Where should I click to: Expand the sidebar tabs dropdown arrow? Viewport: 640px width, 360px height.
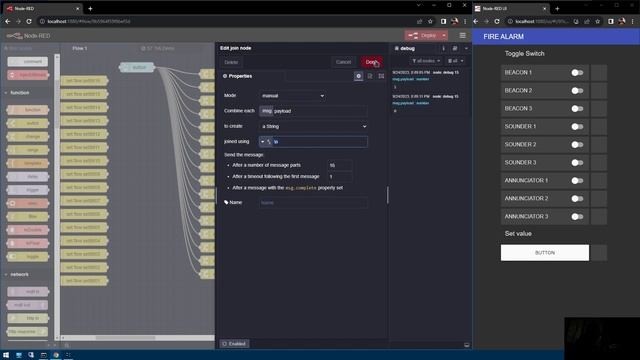pos(466,48)
